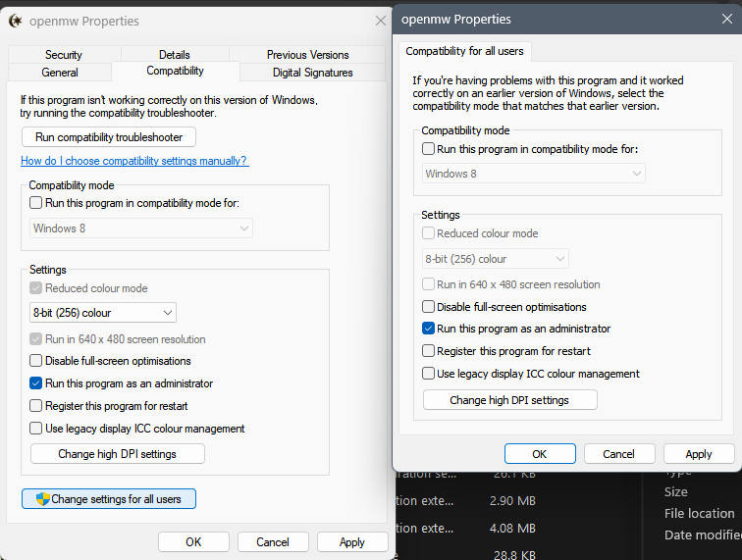Open the Security tab
Image resolution: width=742 pixels, height=560 pixels.
pyautogui.click(x=64, y=55)
